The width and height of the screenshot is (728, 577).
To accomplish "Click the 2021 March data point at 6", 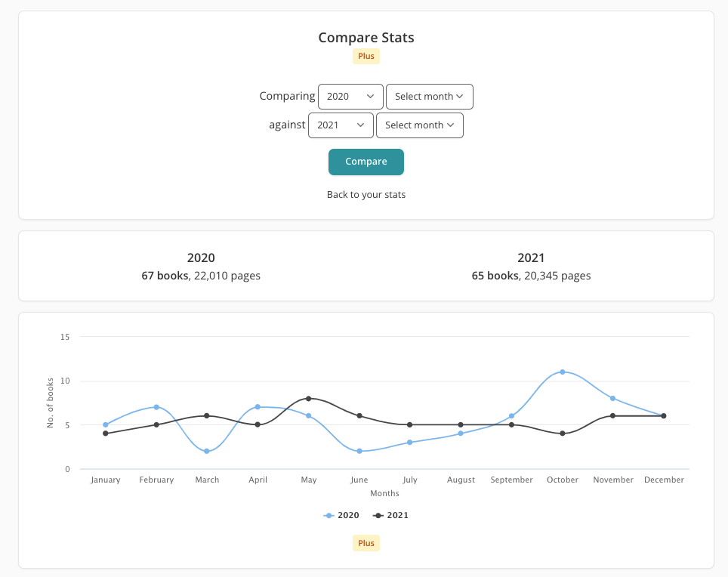I will pos(207,416).
